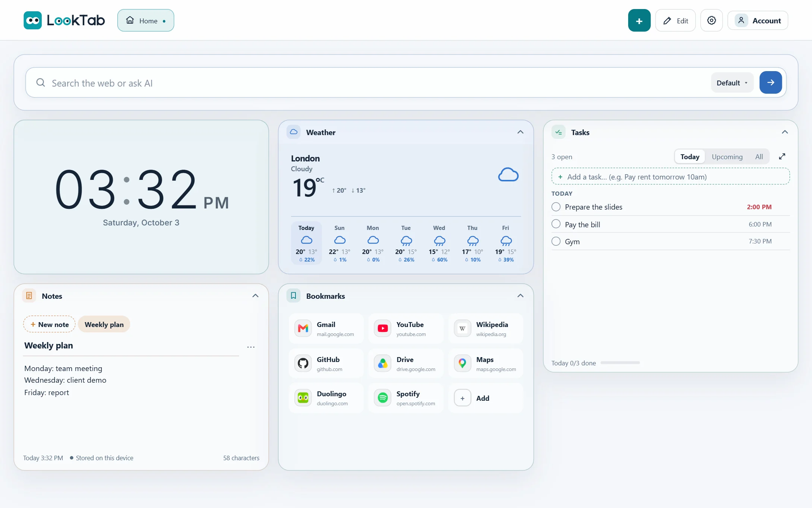Screen dimensions: 812x508
Task: Open the Gmail bookmark icon
Action: [303, 329]
